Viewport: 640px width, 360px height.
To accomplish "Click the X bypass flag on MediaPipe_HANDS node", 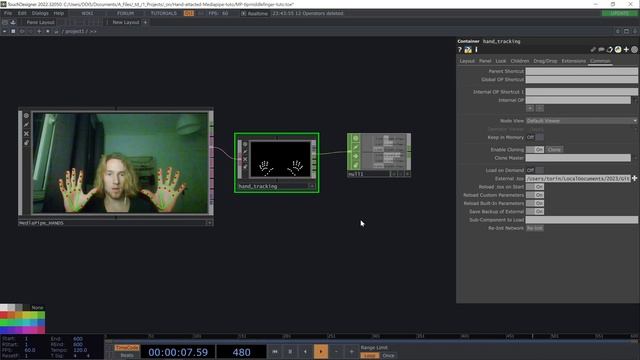I will 26,133.
